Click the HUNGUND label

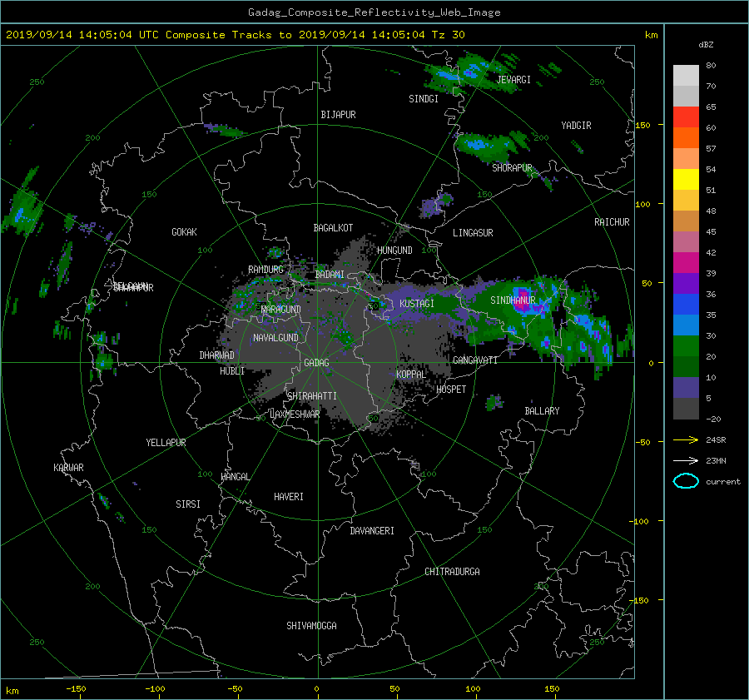tap(394, 251)
